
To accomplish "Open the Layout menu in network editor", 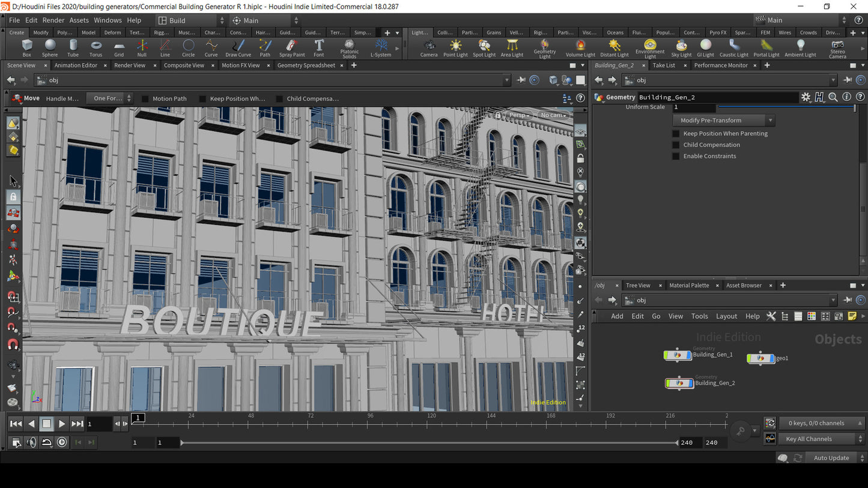I will [726, 316].
